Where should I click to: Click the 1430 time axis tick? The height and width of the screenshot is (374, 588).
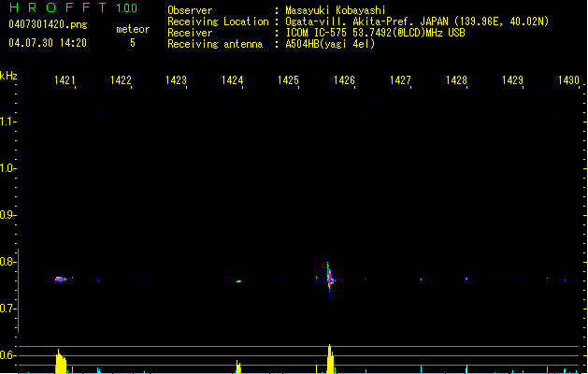tap(568, 80)
